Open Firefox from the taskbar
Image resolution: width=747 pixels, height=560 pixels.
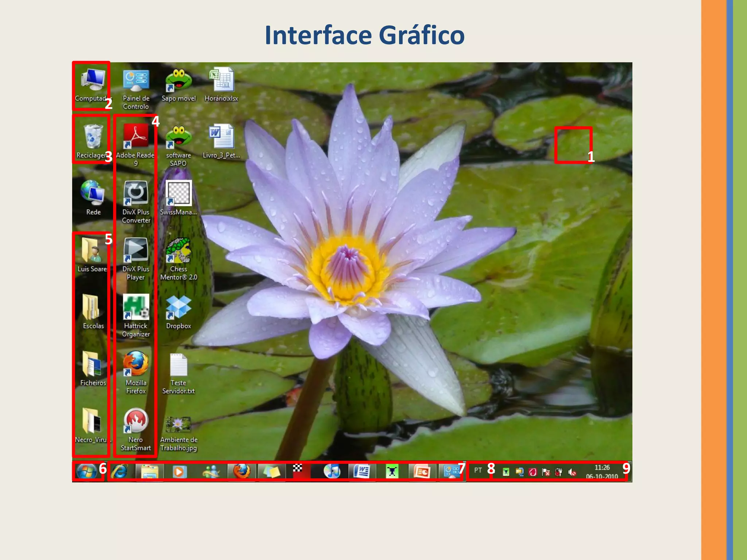[241, 471]
